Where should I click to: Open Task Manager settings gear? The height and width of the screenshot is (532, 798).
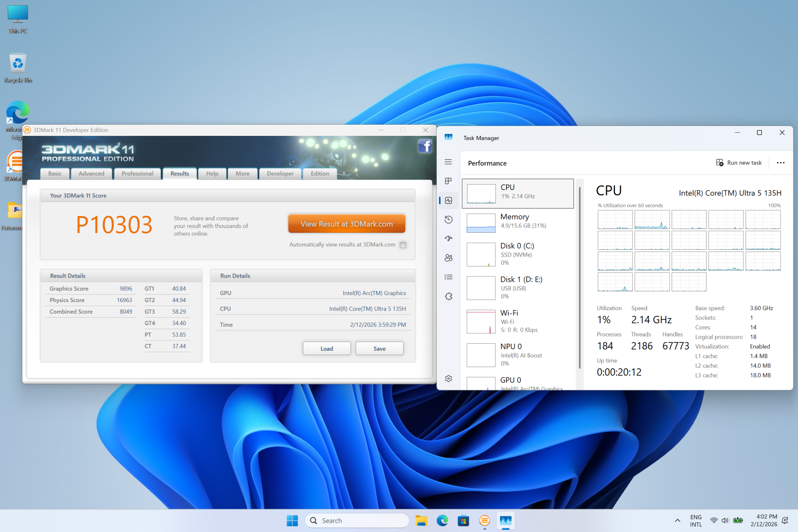[x=448, y=379]
